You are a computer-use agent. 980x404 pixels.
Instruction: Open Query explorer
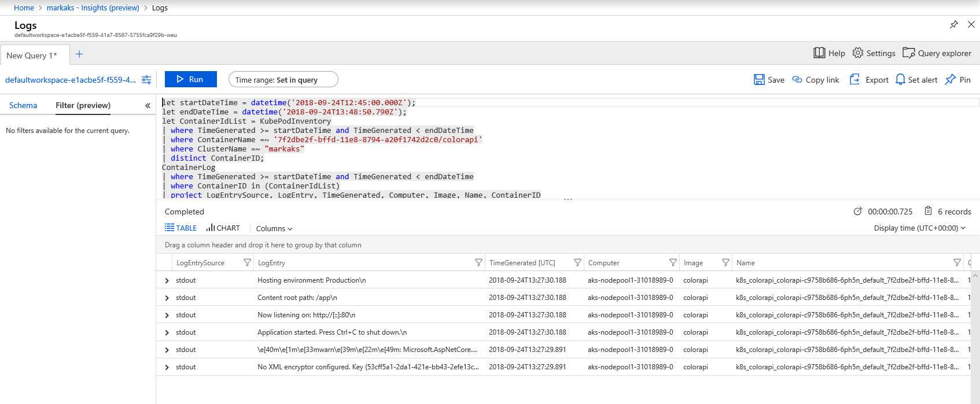click(x=937, y=53)
